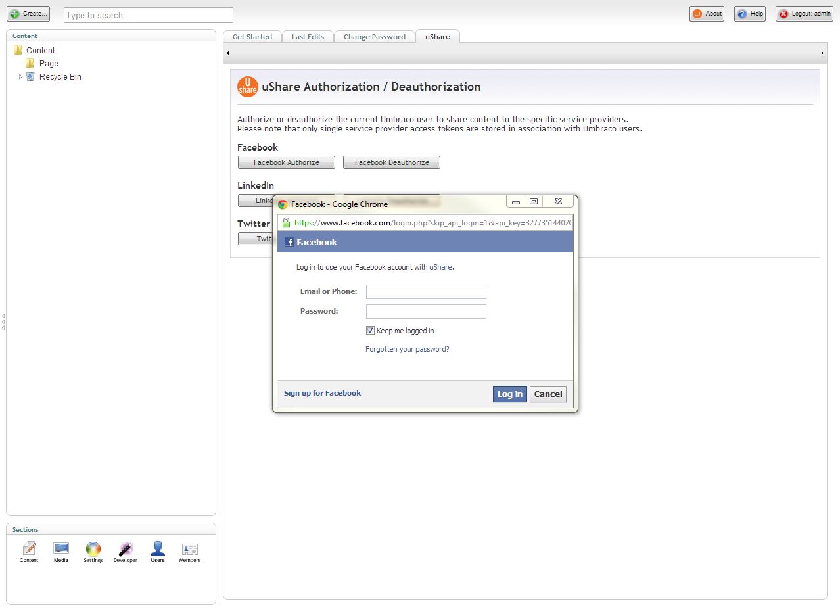Viewport: 840px width, 616px height.
Task: Click the uShare orange logo
Action: click(x=248, y=87)
